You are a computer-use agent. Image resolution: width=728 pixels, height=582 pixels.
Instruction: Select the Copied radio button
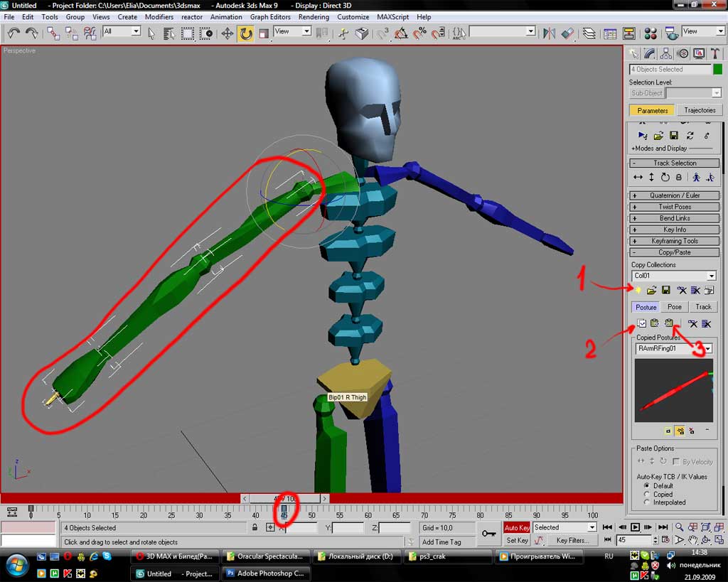tap(646, 494)
